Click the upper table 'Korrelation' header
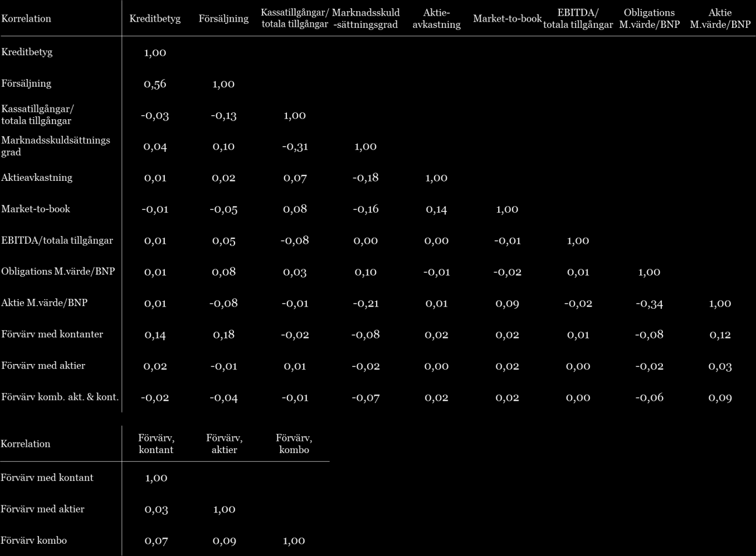The height and width of the screenshot is (556, 756). (x=26, y=19)
